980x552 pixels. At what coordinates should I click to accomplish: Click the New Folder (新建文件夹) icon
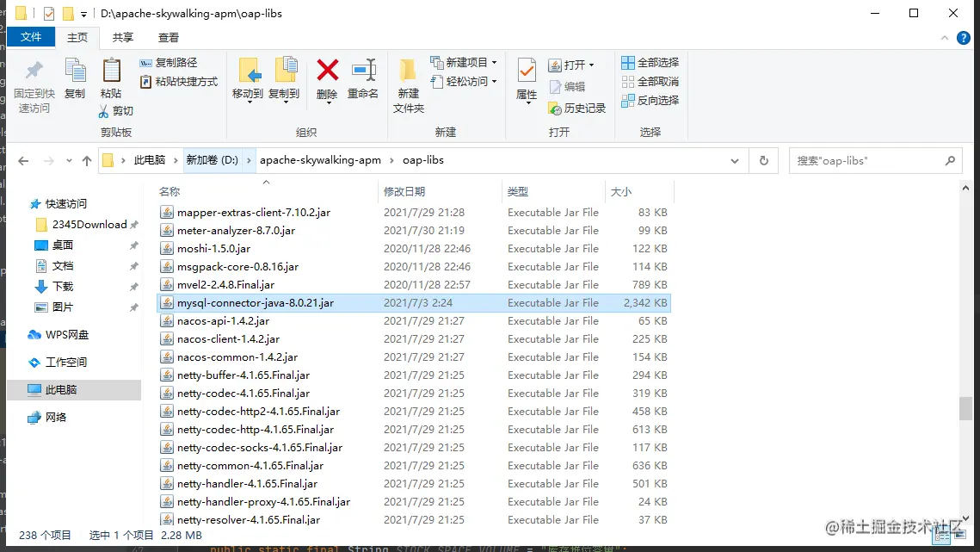tap(408, 70)
